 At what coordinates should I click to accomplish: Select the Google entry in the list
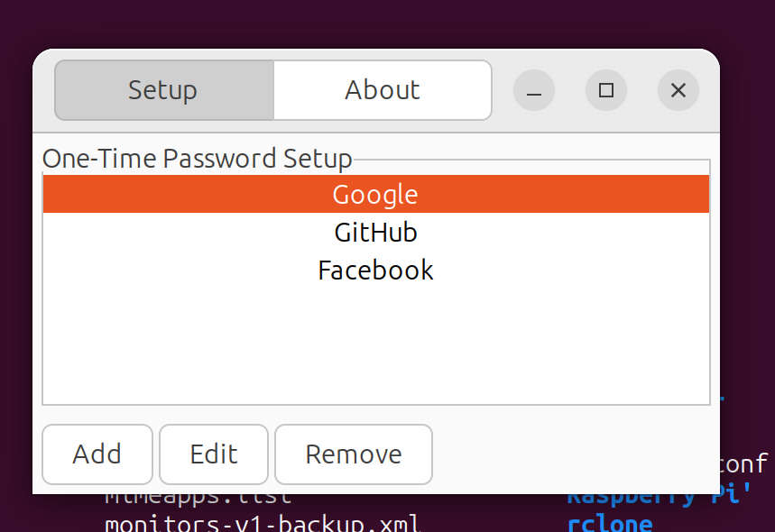point(376,194)
